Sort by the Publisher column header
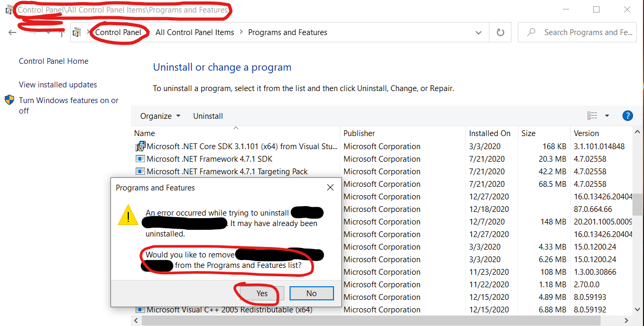Screen dimensions: 644x326 coord(403,133)
